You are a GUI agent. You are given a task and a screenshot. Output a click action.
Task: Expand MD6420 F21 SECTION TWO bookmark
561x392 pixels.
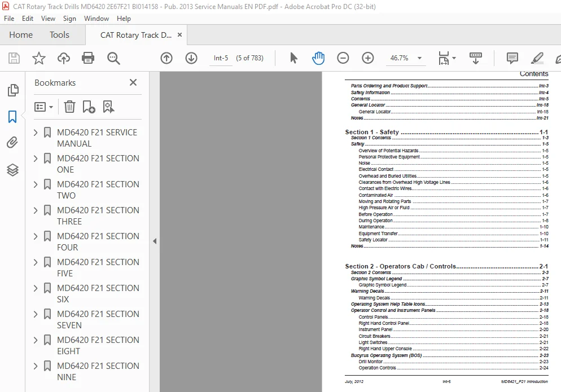pyautogui.click(x=36, y=184)
